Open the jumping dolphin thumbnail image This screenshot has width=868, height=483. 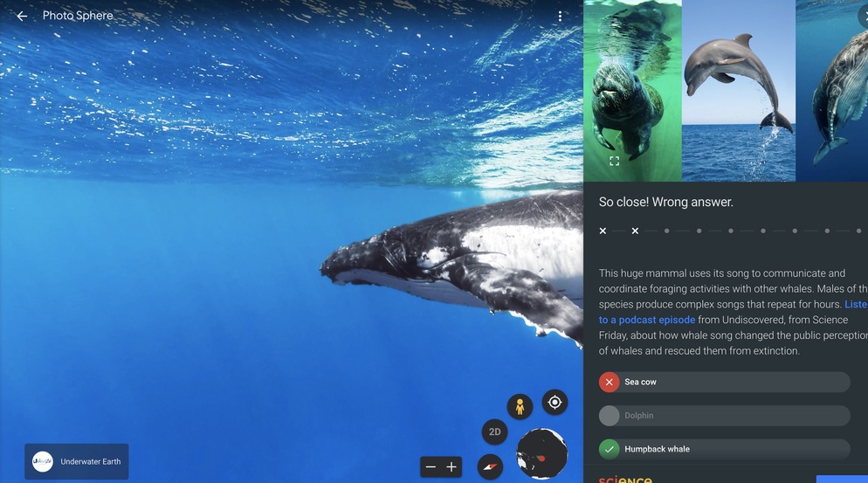(x=739, y=90)
